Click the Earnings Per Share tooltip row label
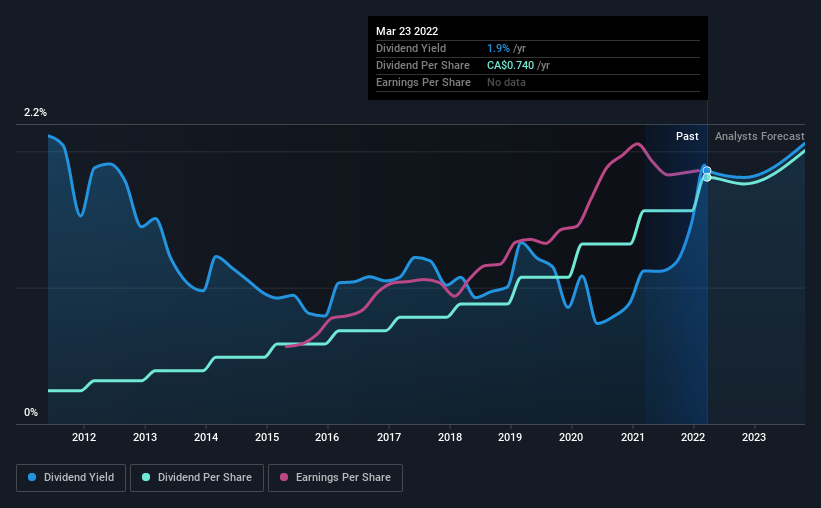 click(x=423, y=82)
